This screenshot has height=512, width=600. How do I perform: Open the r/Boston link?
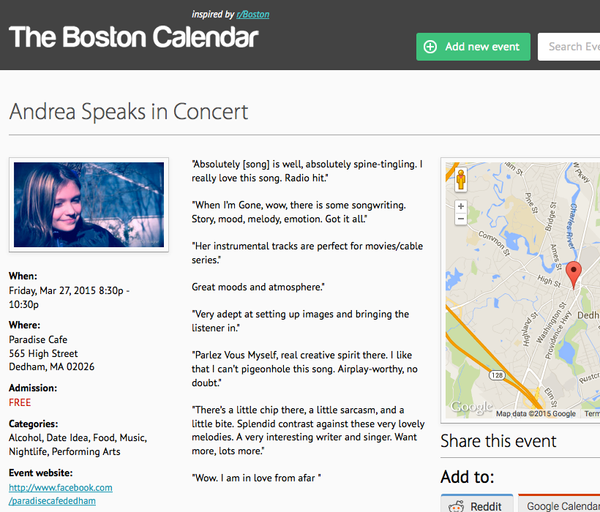click(253, 15)
